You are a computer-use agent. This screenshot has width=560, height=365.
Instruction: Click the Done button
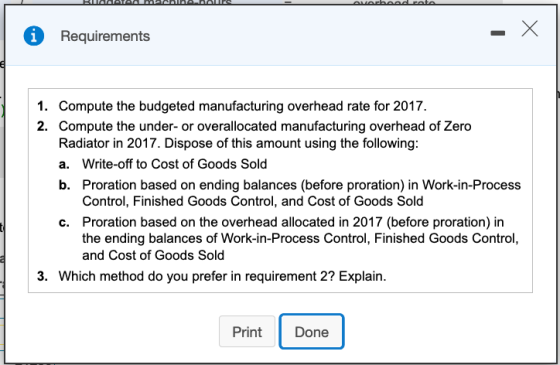click(312, 332)
